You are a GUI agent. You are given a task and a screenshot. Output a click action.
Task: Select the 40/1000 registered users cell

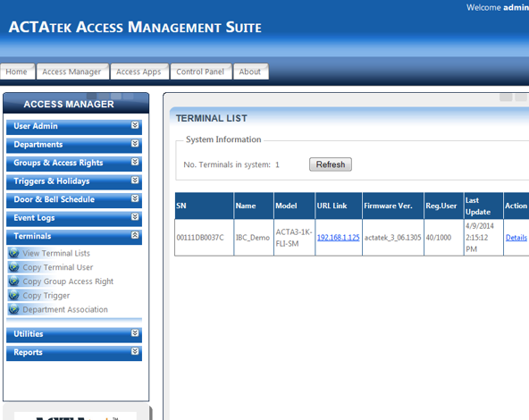[443, 238]
